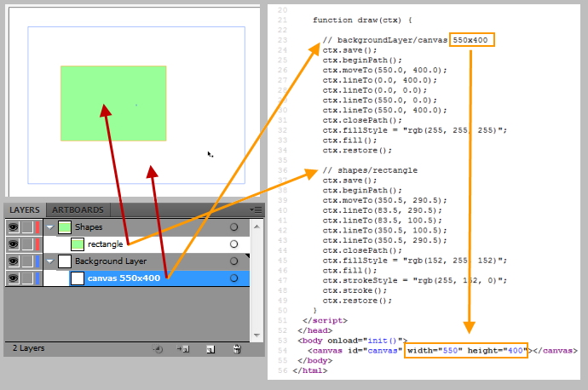Image resolution: width=588 pixels, height=390 pixels.
Task: Select the canvas 550x400 sublayer
Action: [124, 278]
